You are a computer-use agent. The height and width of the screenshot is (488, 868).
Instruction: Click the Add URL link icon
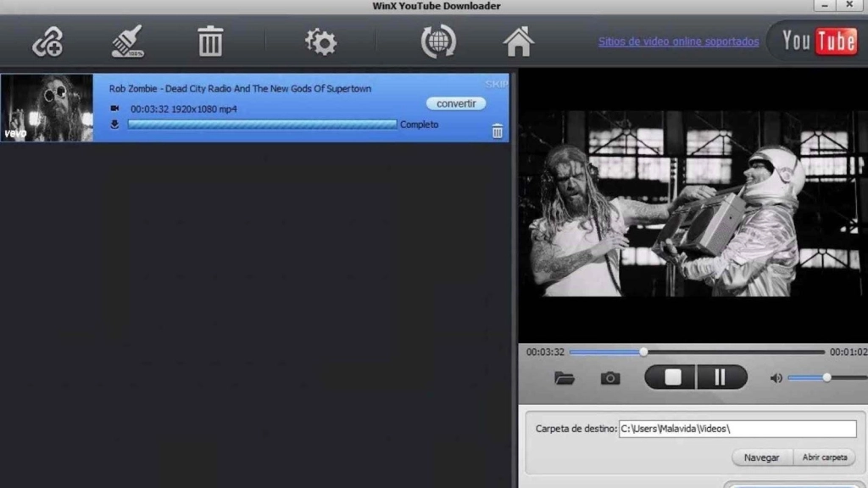coord(47,42)
